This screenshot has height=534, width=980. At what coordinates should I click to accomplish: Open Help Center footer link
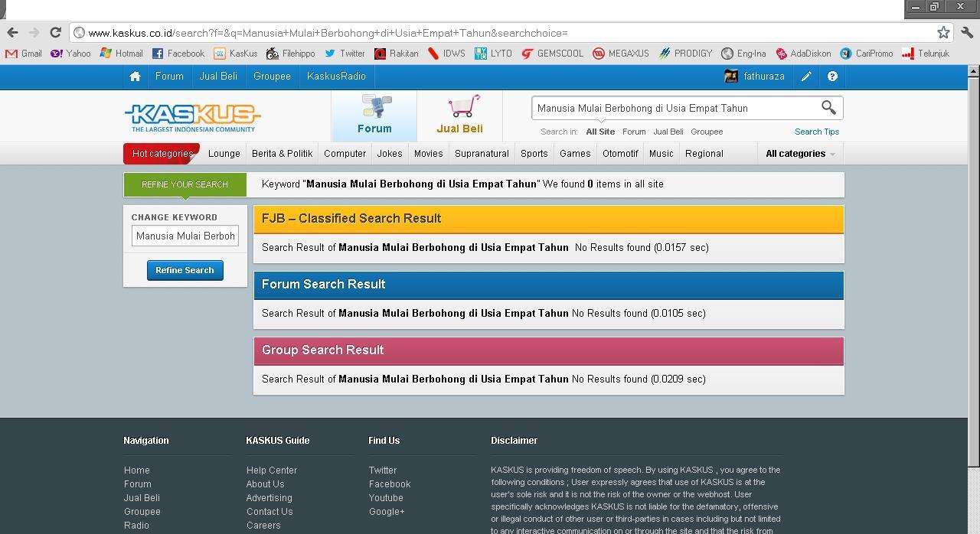[272, 471]
